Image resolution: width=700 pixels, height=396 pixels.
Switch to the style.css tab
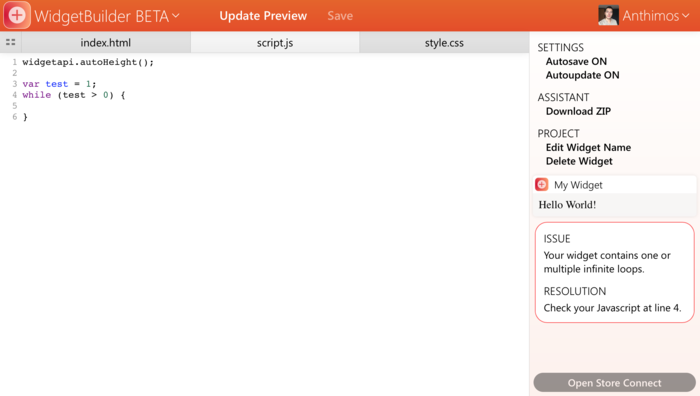click(x=444, y=43)
